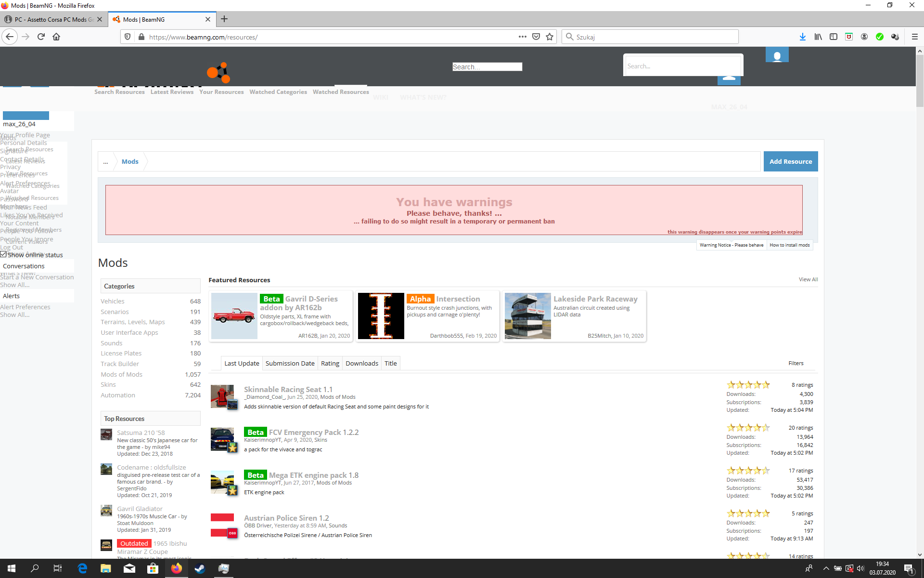
Task: Open the Automation category
Action: pyautogui.click(x=118, y=395)
